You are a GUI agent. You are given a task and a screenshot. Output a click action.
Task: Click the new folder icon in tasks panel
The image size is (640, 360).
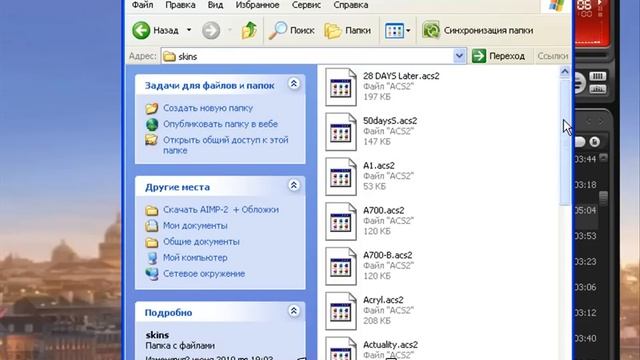[x=151, y=108]
